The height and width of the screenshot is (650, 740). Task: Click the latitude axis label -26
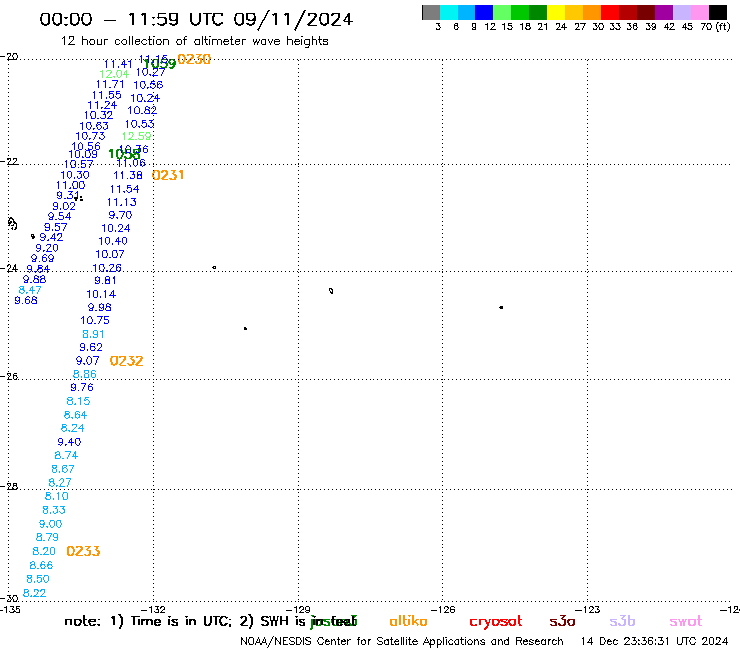click(9, 377)
